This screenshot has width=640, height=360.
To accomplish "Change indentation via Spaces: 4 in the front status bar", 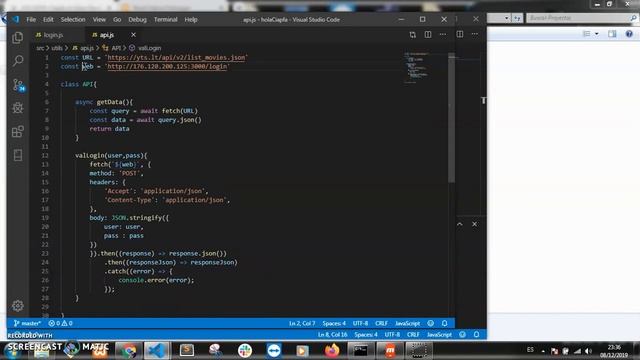I will [334, 323].
